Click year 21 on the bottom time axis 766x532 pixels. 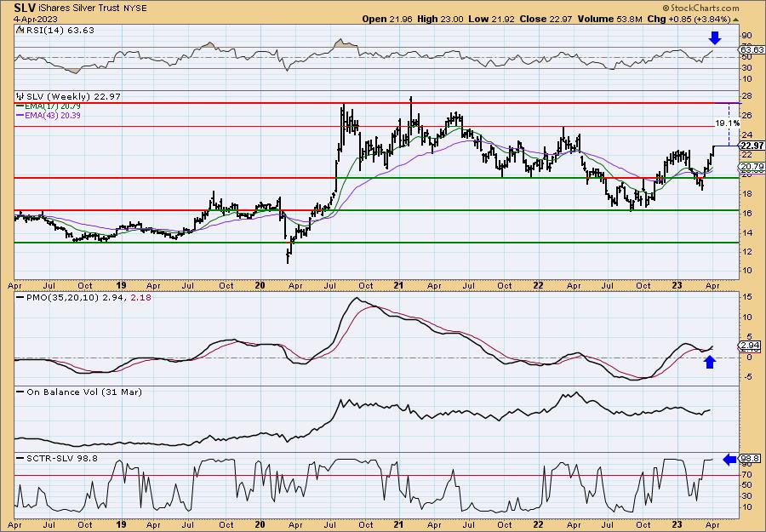(x=398, y=524)
